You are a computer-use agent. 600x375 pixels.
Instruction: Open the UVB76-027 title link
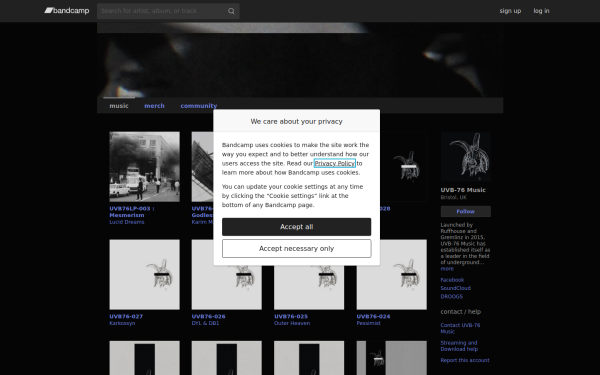tap(126, 316)
